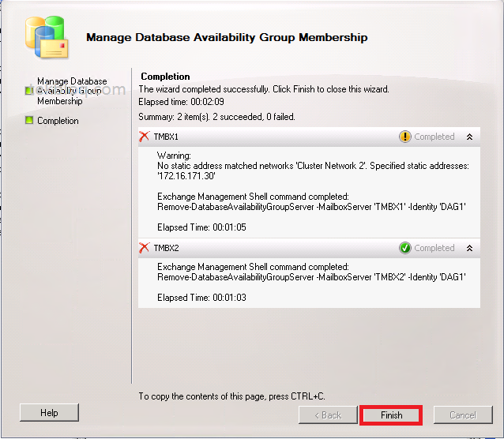Click Remove-DatabaseAvailabilityGroupServer command for TMBX1

click(x=311, y=207)
